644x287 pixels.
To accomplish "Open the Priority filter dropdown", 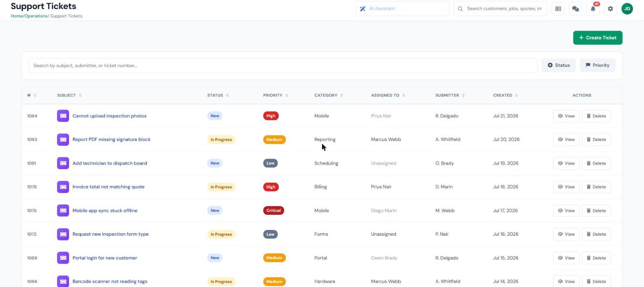I will pos(598,65).
